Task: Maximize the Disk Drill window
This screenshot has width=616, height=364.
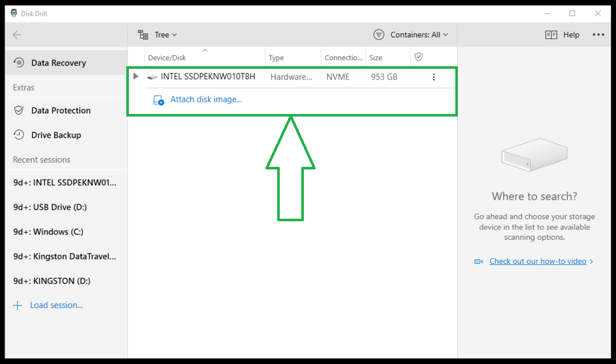Action: (x=572, y=13)
